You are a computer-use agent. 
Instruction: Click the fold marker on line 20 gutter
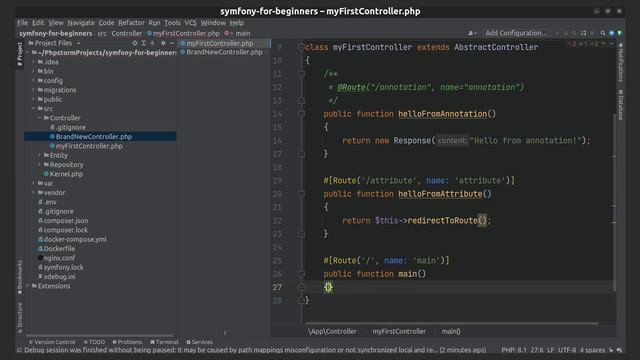tap(301, 194)
